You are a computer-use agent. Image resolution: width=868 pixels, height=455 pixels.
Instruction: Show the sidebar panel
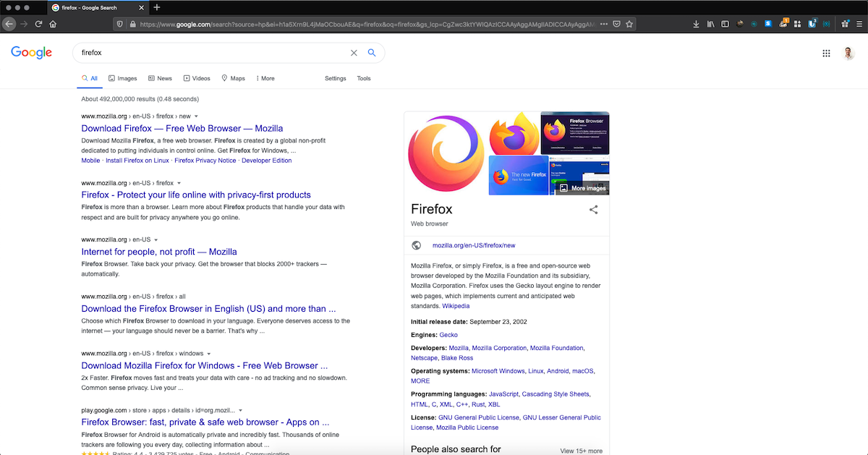726,24
